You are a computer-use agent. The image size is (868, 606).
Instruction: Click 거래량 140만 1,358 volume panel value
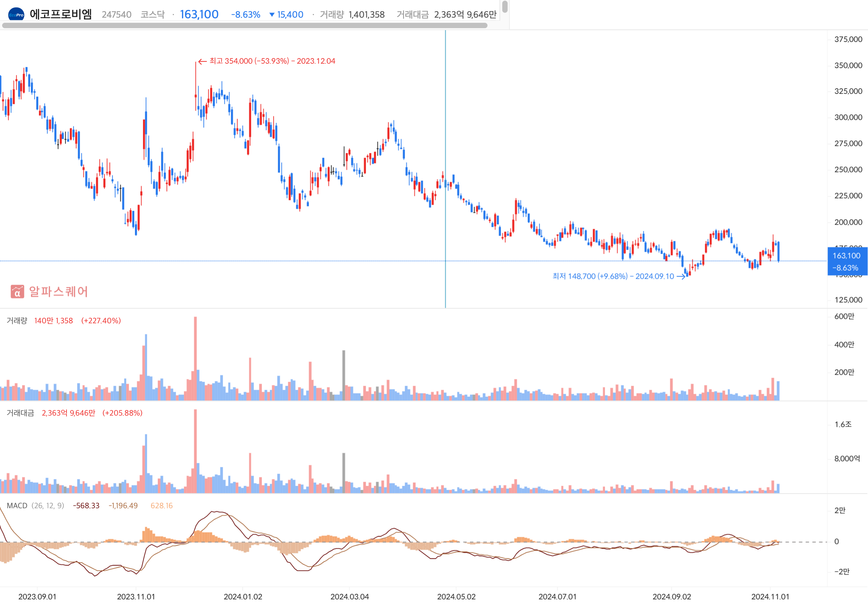tap(54, 321)
